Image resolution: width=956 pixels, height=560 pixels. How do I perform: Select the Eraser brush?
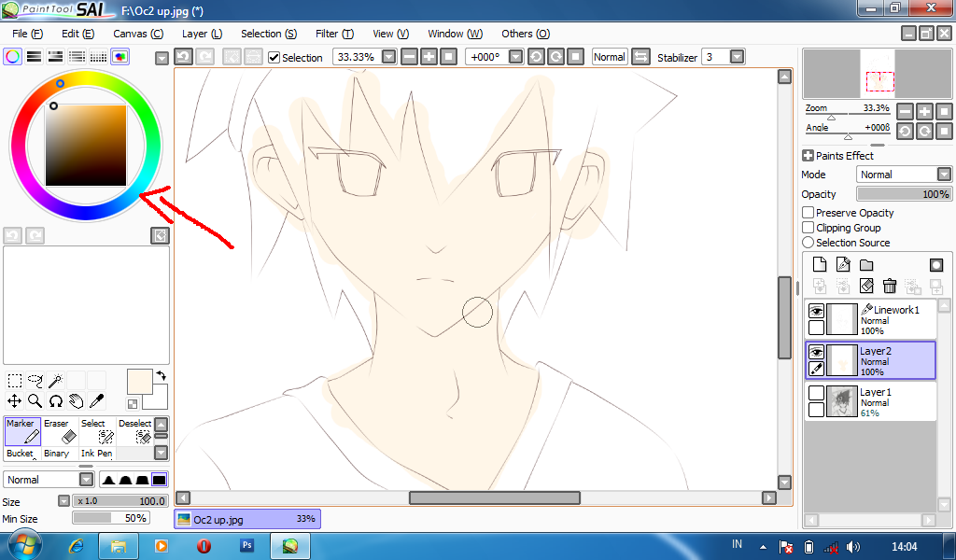pos(60,431)
